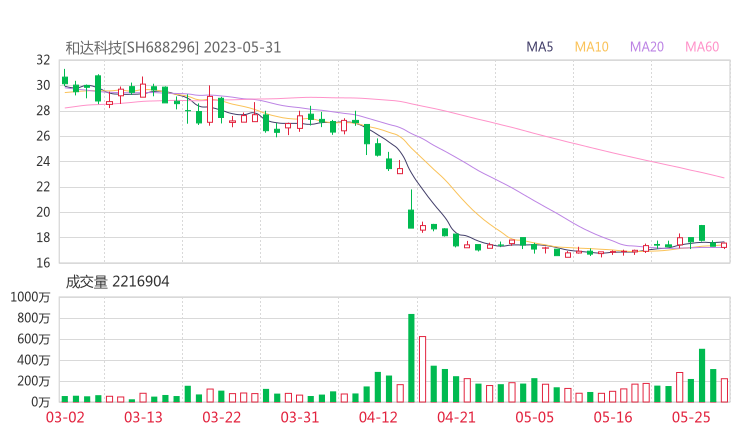Click the 成交量 2216904 volume label
This screenshot has width=740, height=440.
point(117,282)
